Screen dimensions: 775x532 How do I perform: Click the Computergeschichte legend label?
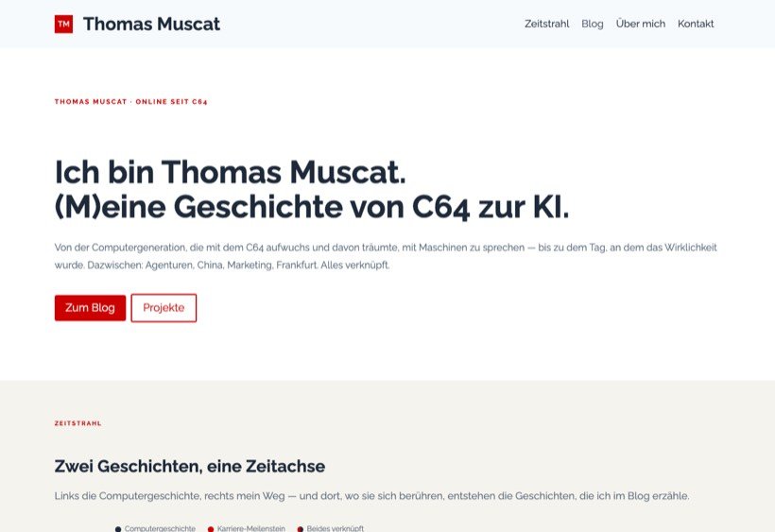pyautogui.click(x=160, y=528)
